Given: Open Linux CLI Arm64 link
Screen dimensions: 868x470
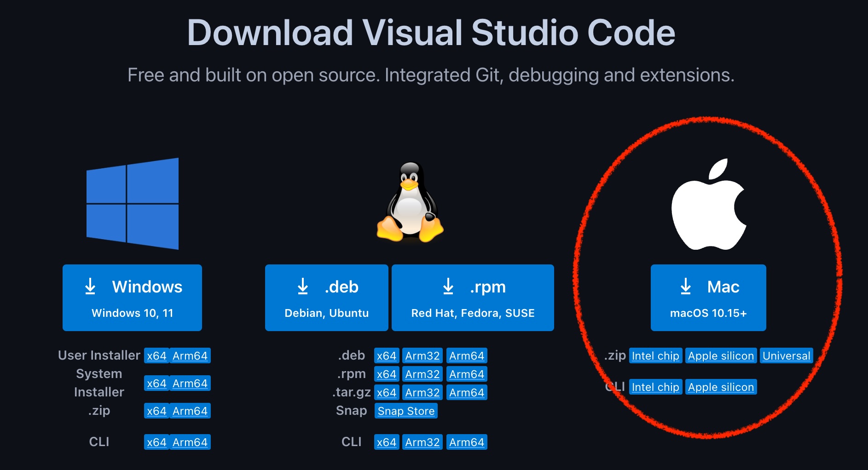Looking at the screenshot, I should pyautogui.click(x=467, y=442).
